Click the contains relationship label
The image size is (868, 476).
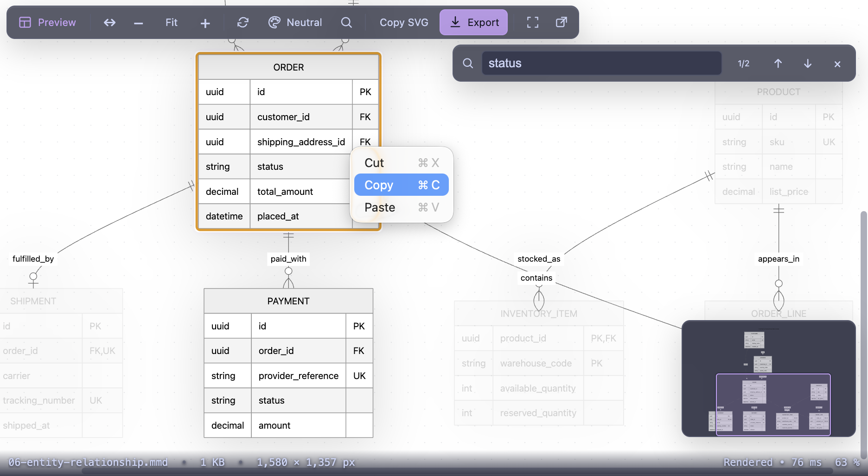click(536, 278)
